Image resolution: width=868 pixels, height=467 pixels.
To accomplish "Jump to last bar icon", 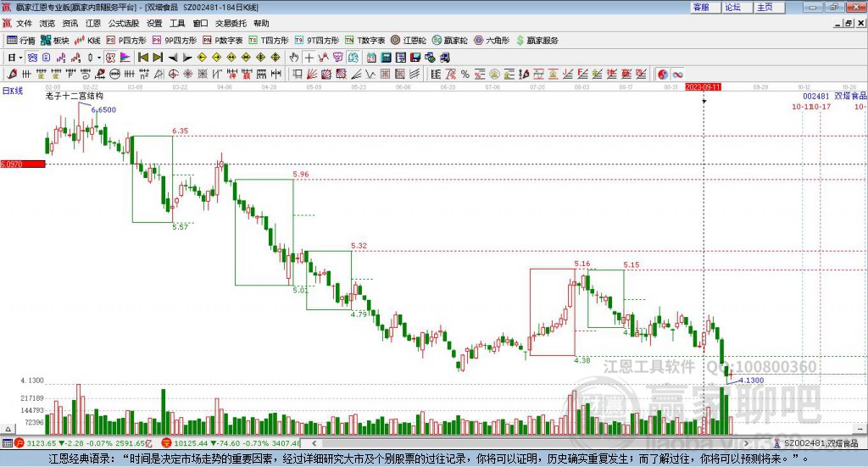I will pyautogui.click(x=158, y=58).
